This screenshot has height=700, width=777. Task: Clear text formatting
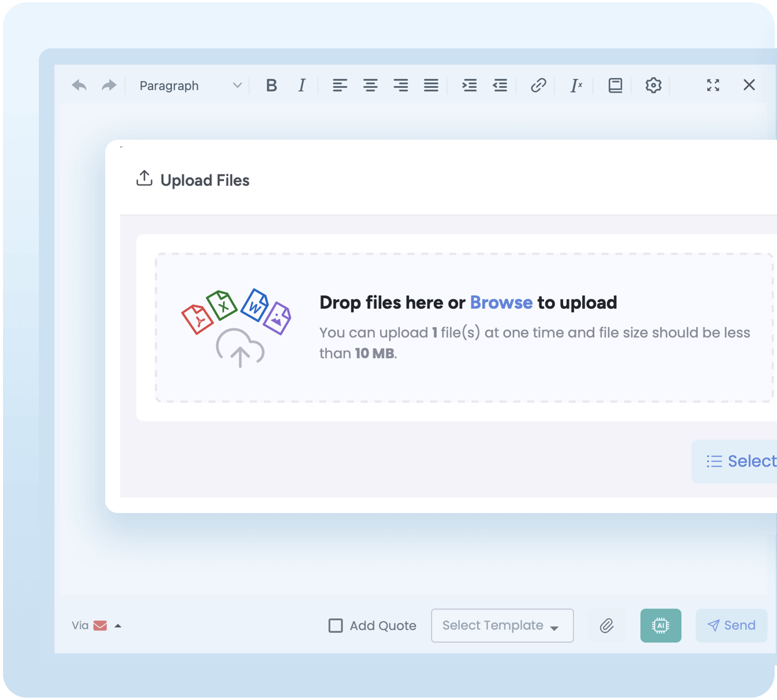[x=576, y=85]
